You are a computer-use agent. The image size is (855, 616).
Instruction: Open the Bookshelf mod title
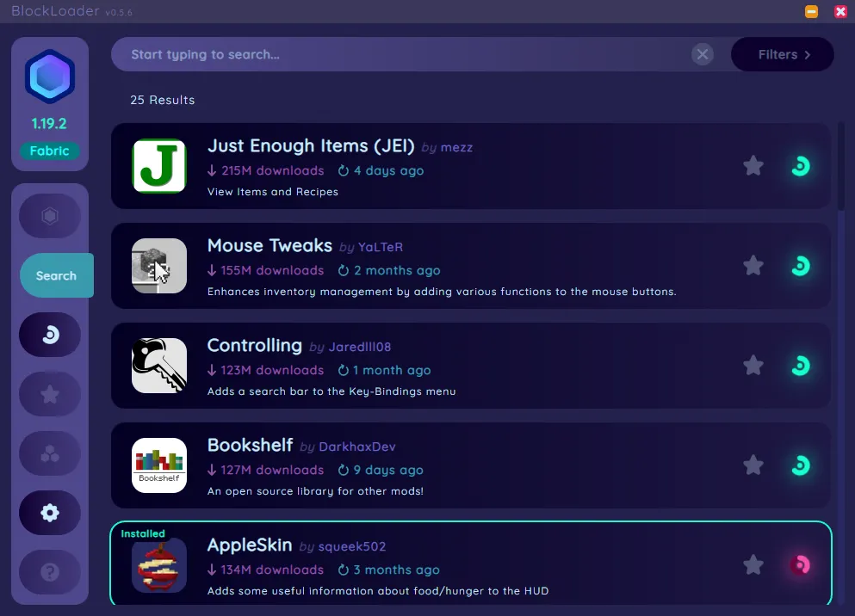[251, 445]
